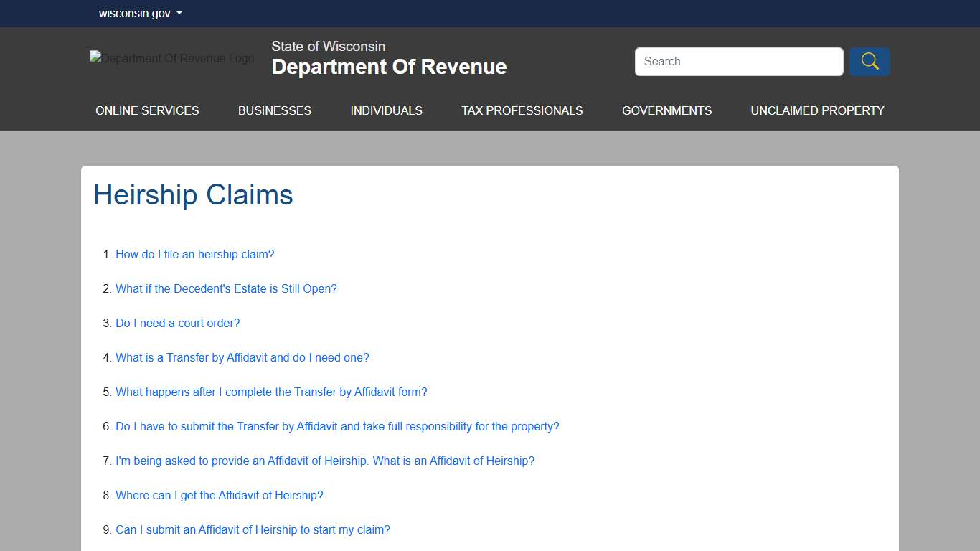Viewport: 980px width, 551px height.
Task: Open the Online Services menu
Action: click(147, 110)
